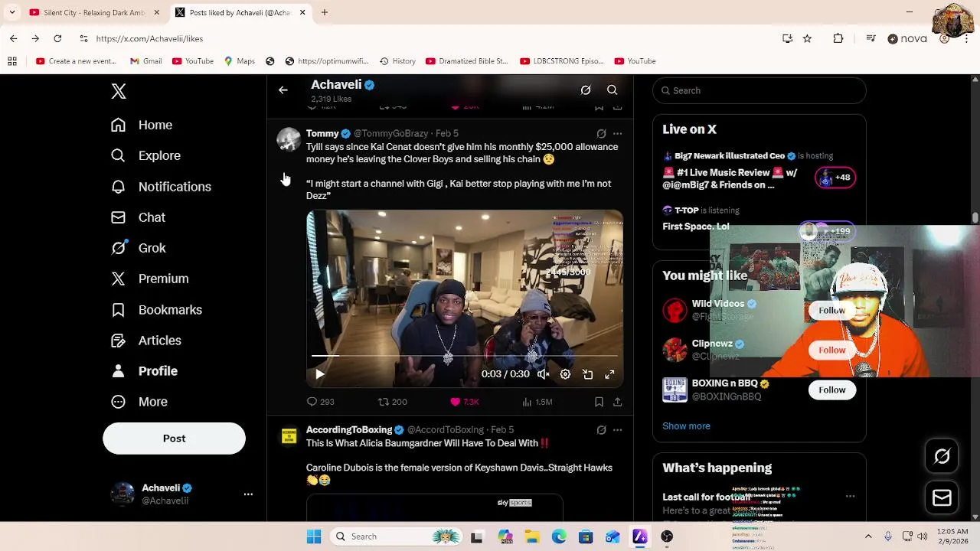Open Wild Videos suggested profile
This screenshot has height=551, width=980.
click(x=717, y=304)
